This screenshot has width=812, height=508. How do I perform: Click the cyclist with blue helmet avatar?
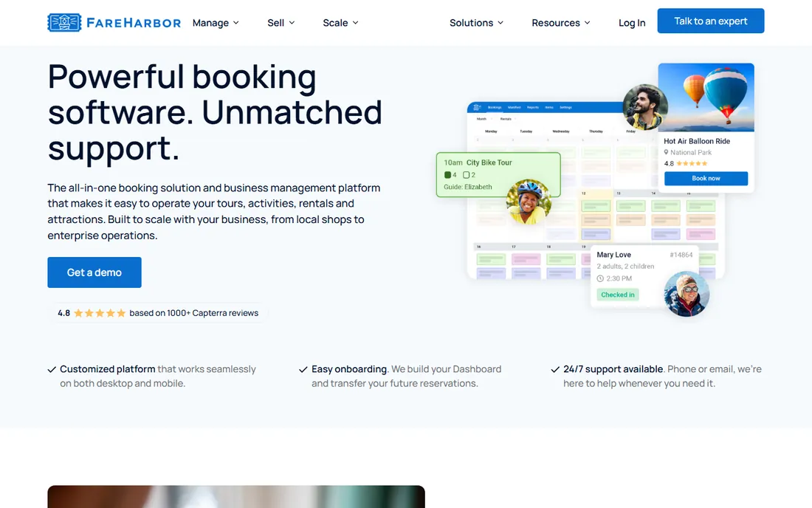pyautogui.click(x=529, y=202)
